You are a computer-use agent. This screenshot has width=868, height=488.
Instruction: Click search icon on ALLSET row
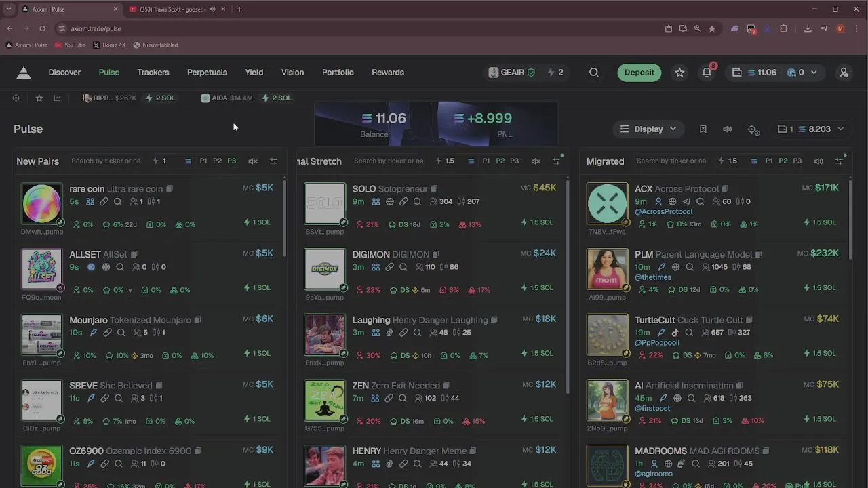[x=120, y=267]
